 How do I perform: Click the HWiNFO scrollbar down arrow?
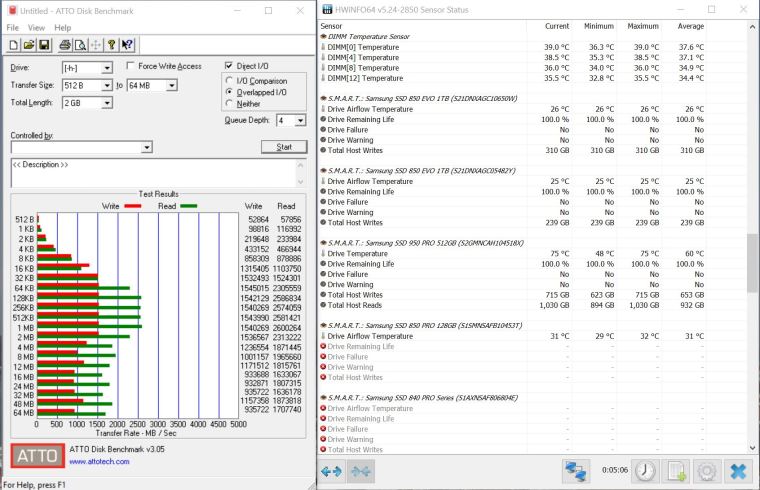pyautogui.click(x=752, y=448)
